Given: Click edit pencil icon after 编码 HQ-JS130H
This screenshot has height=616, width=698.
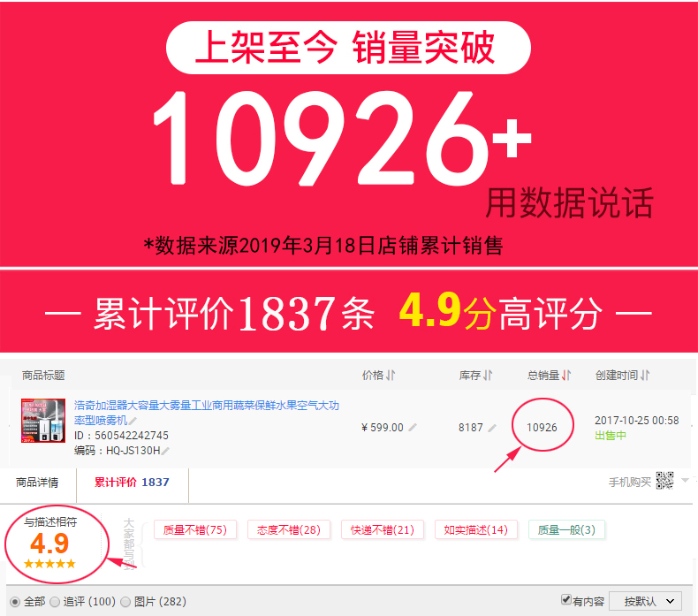Looking at the screenshot, I should (165, 452).
